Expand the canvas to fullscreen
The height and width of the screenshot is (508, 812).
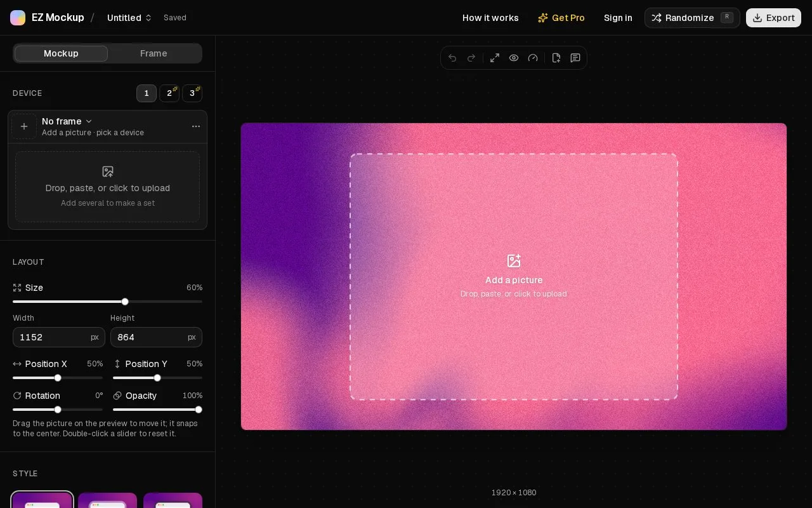tap(495, 58)
